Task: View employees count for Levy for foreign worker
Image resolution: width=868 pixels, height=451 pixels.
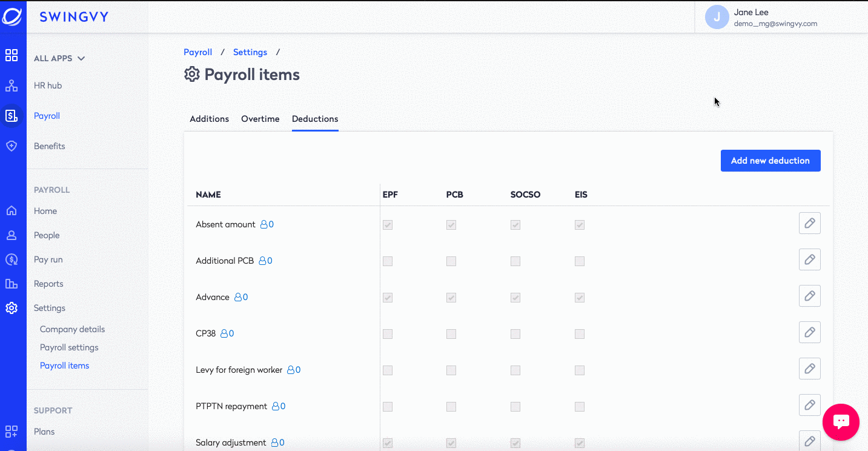Action: pos(294,370)
